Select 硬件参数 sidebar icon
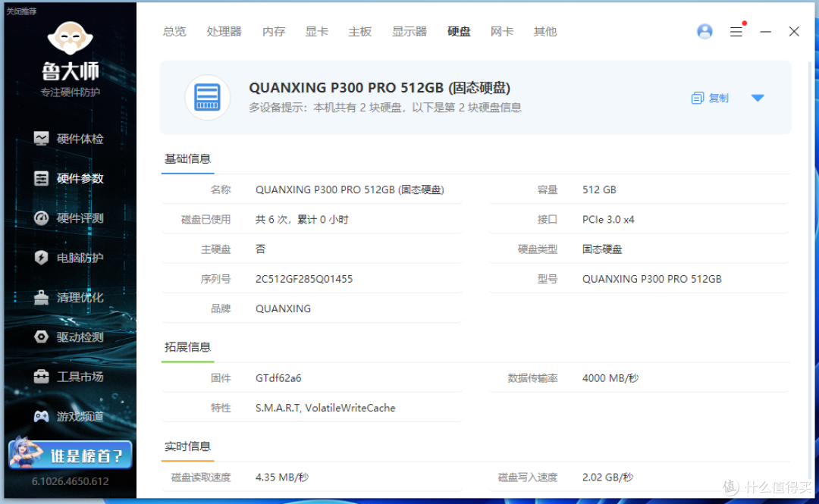This screenshot has height=504, width=819. [41, 178]
